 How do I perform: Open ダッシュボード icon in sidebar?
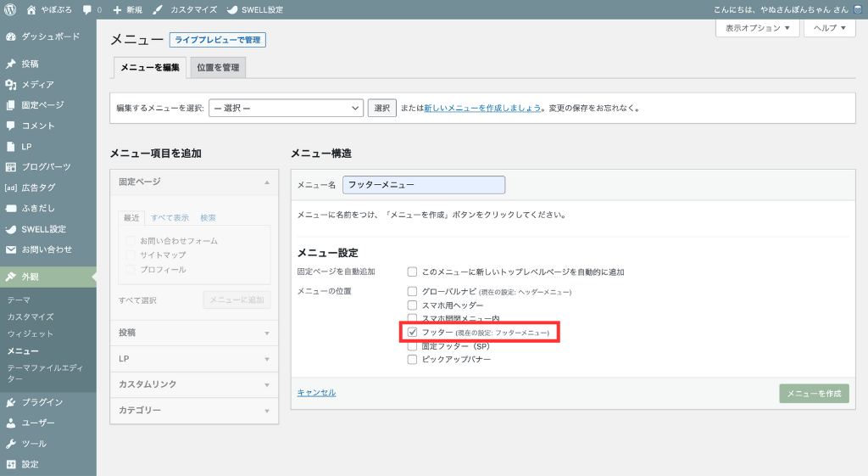10,36
